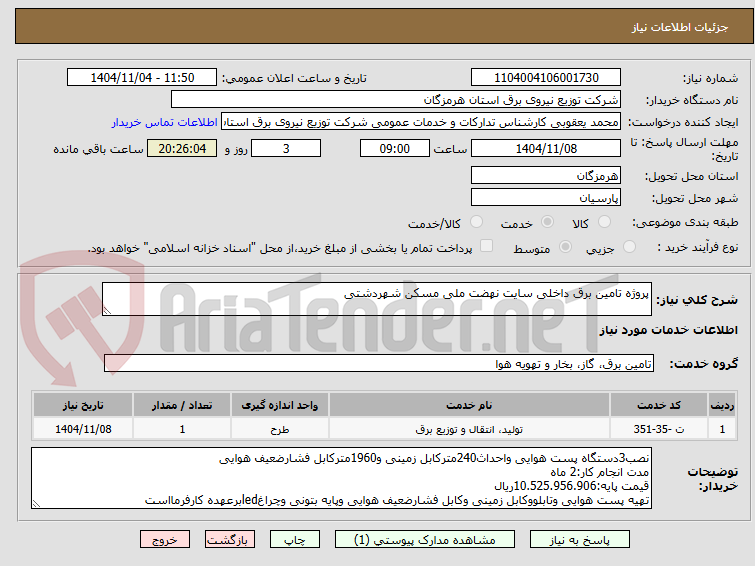Click the resize handle of توضیحات خریدار box

[36, 504]
